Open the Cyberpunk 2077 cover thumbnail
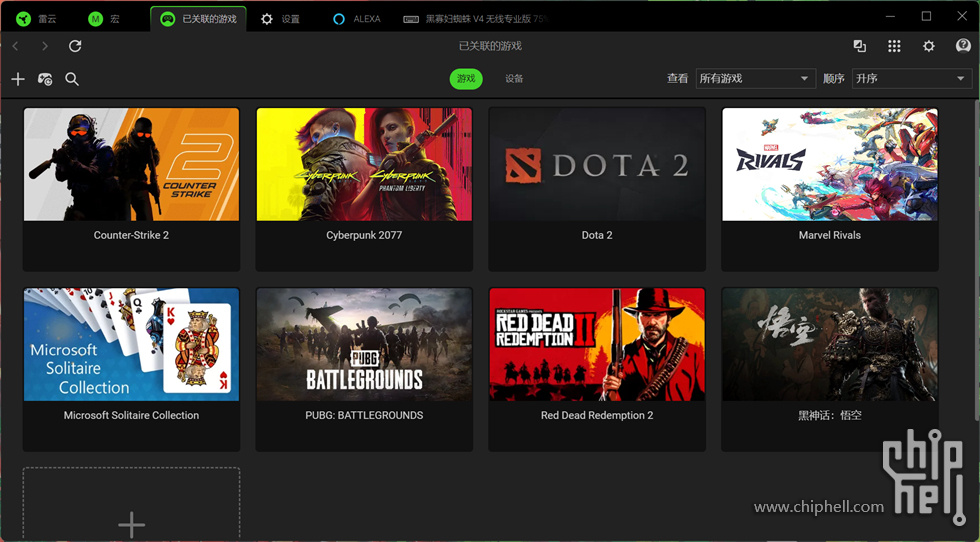The width and height of the screenshot is (980, 542). click(x=364, y=164)
